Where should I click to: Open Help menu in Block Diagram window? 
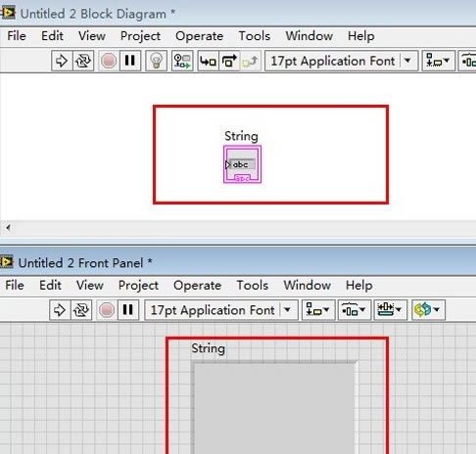[360, 36]
